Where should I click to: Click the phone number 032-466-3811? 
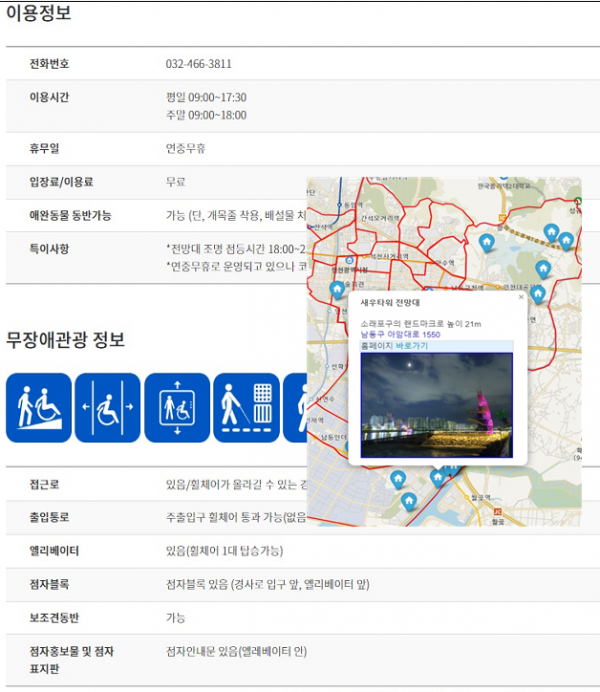click(198, 63)
